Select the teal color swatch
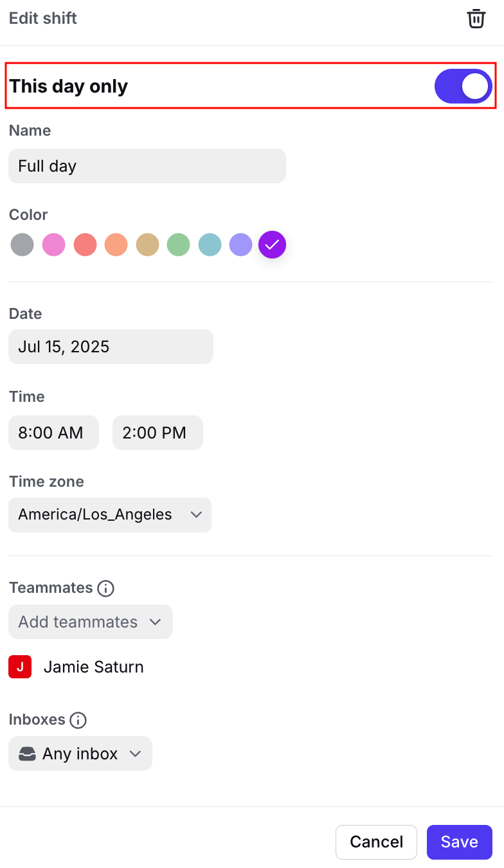Viewport: 504px width, 868px height. pyautogui.click(x=210, y=245)
